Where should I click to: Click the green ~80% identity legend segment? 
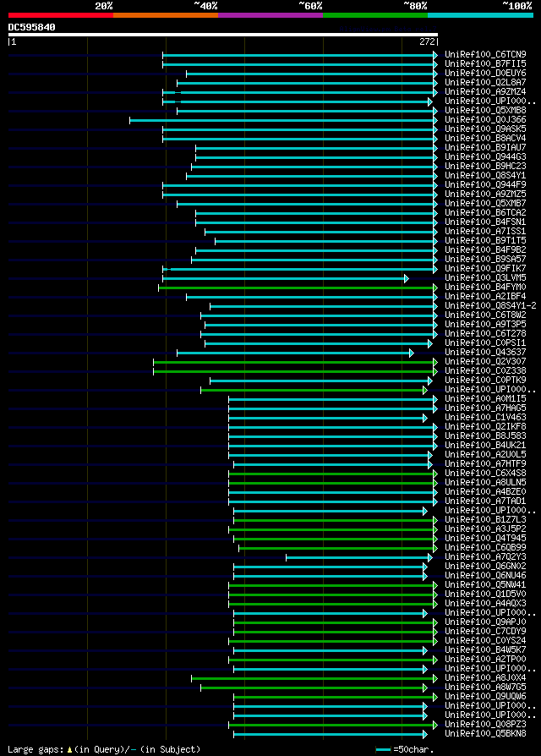(x=375, y=15)
